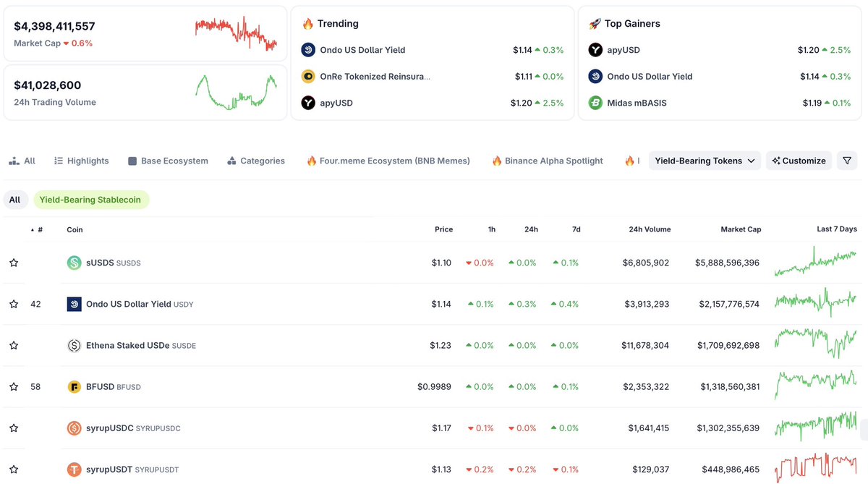Click $41,028,600 trading volume value
Image resolution: width=868 pixels, height=484 pixels.
(48, 85)
